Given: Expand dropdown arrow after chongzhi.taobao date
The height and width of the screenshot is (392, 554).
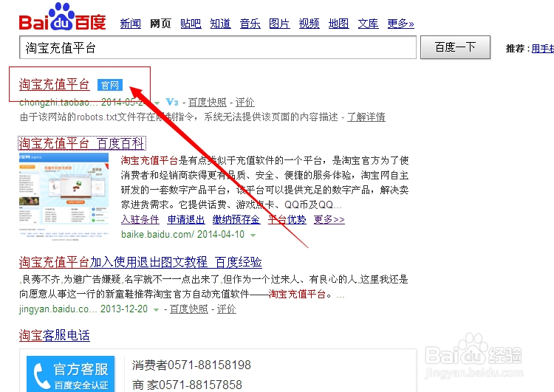Looking at the screenshot, I should coord(157,103).
